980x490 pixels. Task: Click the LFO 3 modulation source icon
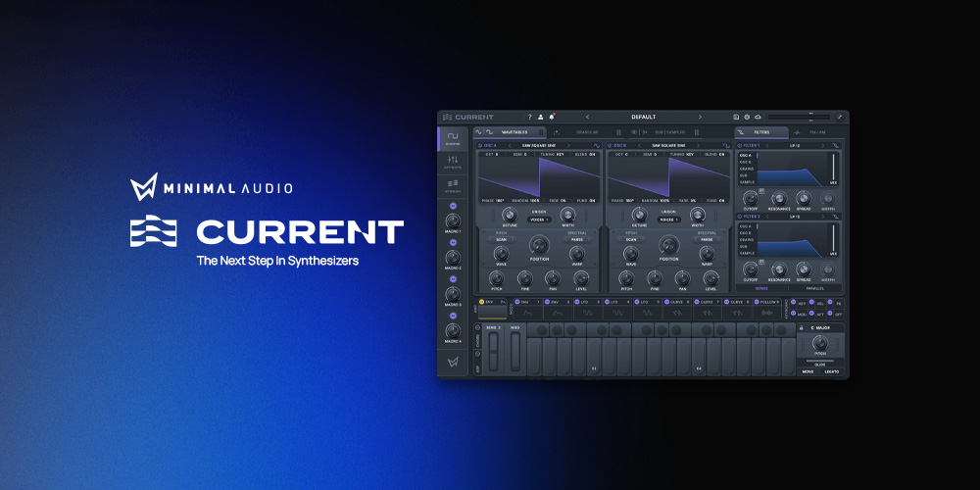(x=576, y=302)
